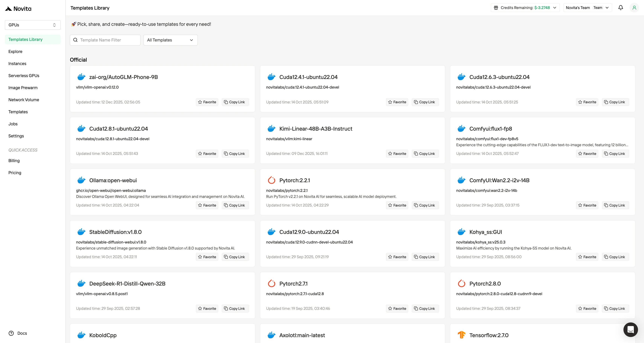Open the Templates sidebar item
The width and height of the screenshot is (644, 343).
tap(33, 112)
